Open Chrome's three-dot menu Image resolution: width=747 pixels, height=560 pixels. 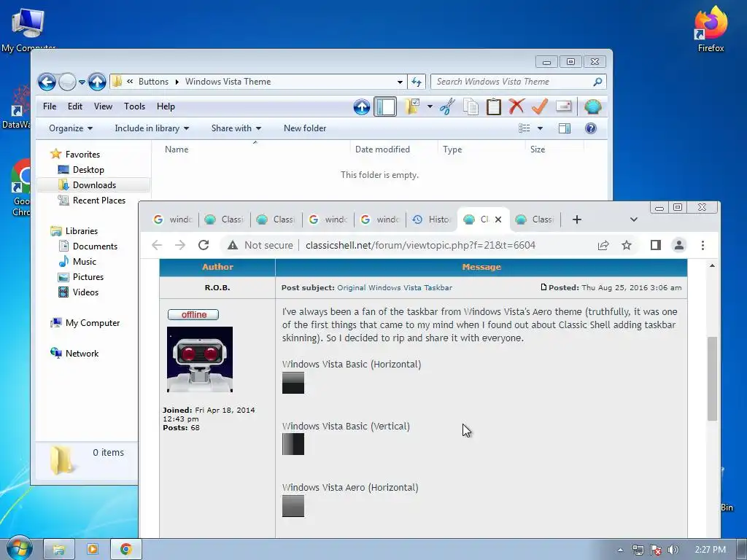pyautogui.click(x=703, y=245)
